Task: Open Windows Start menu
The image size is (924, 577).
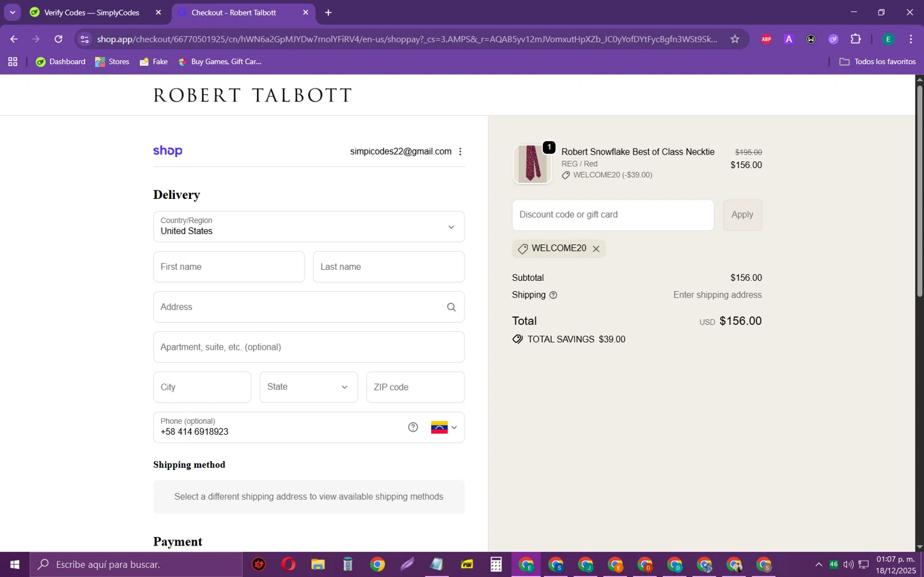Action: point(15,565)
